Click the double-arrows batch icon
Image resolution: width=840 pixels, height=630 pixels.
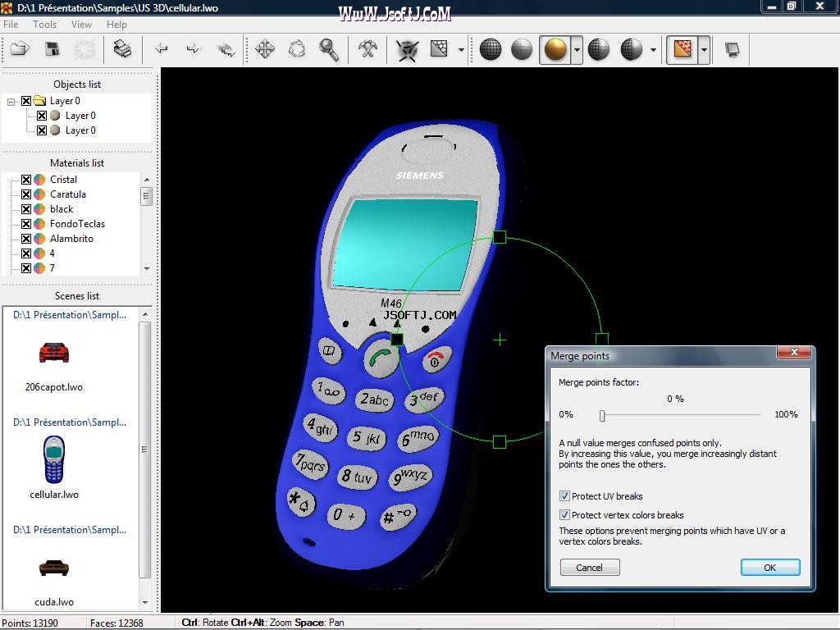pos(226,49)
